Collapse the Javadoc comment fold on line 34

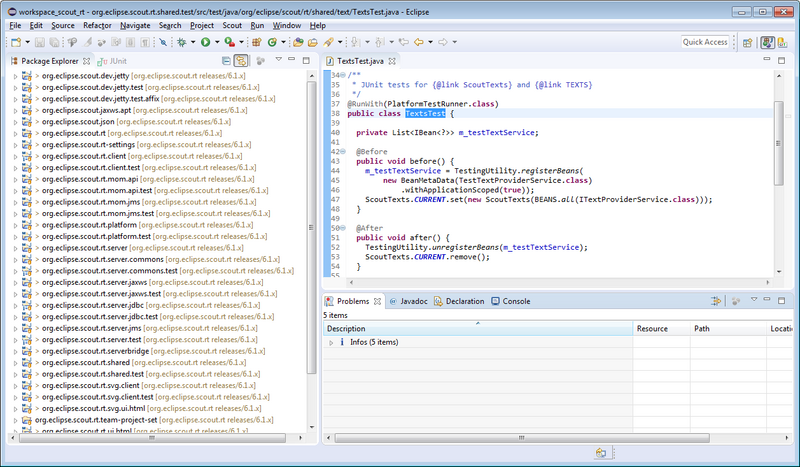coord(343,75)
